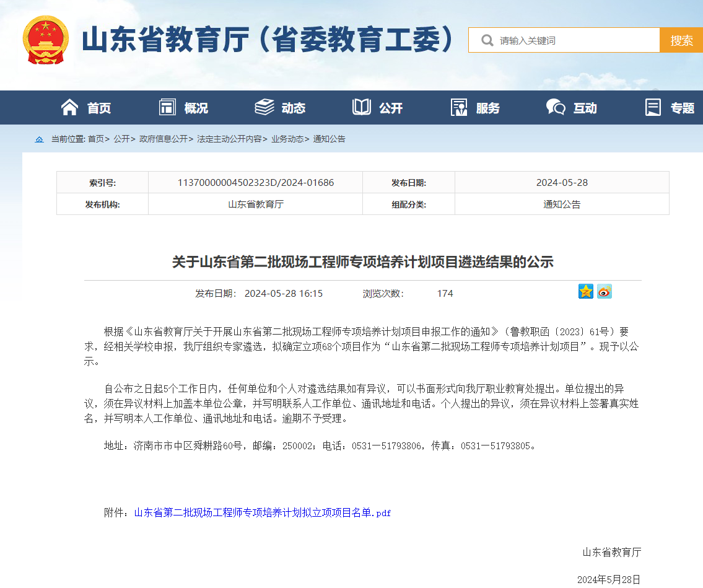Click the article title 关于山东省第二批现场工程师…公示
This screenshot has width=703, height=588.
[x=363, y=262]
